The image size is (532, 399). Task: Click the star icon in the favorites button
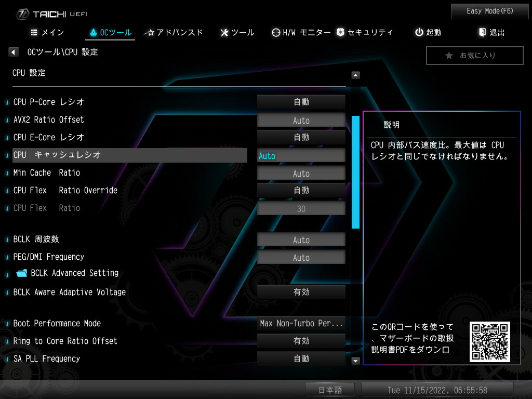pos(449,56)
